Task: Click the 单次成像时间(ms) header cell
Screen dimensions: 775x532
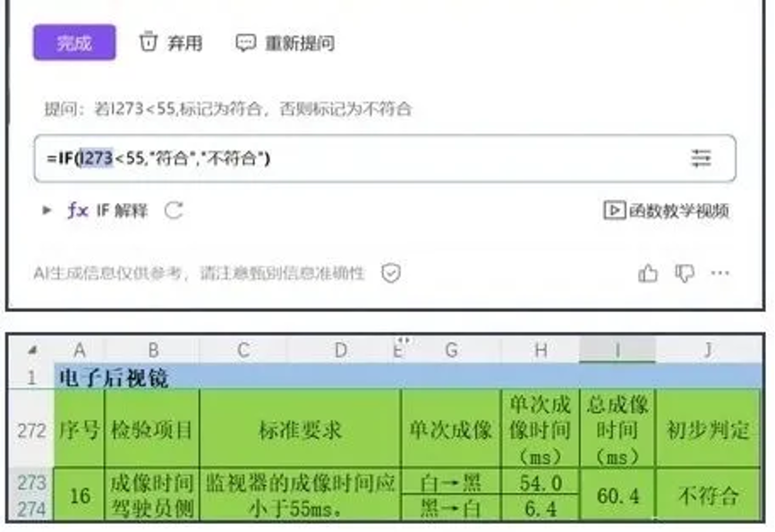Action: (x=541, y=430)
